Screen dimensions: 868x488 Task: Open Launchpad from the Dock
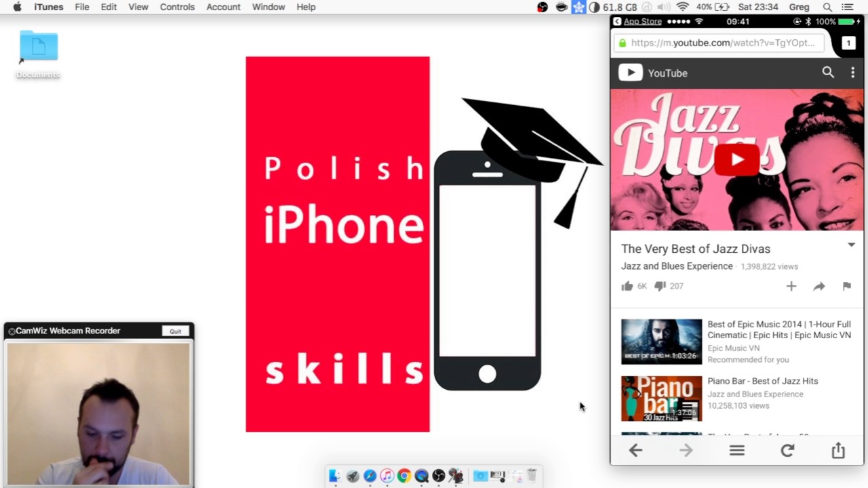coord(352,476)
